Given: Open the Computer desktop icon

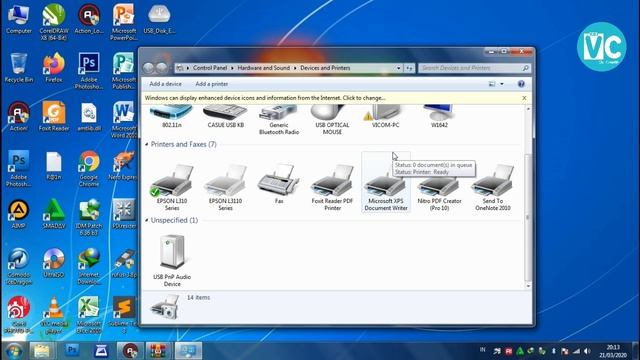Looking at the screenshot, I should pos(18,19).
